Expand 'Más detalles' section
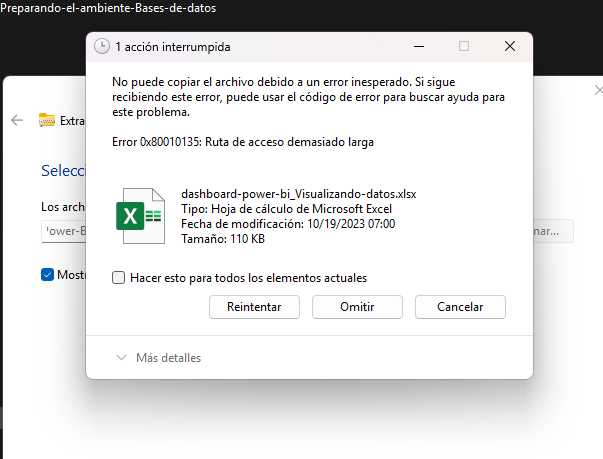 (x=159, y=358)
